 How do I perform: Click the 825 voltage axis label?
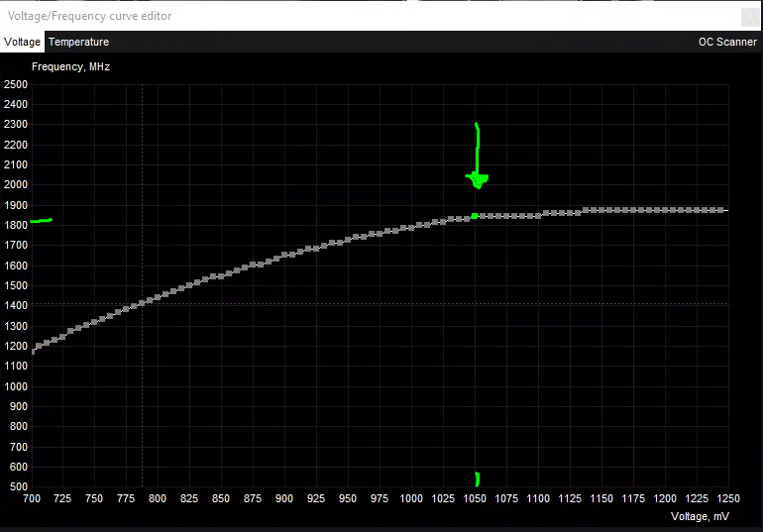(189, 498)
